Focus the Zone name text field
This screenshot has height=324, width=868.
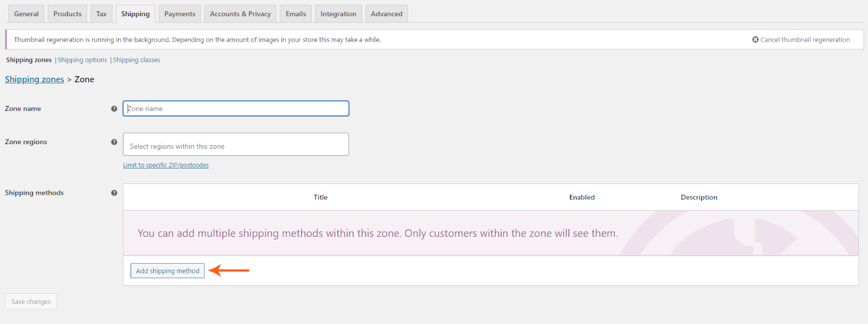click(235, 108)
